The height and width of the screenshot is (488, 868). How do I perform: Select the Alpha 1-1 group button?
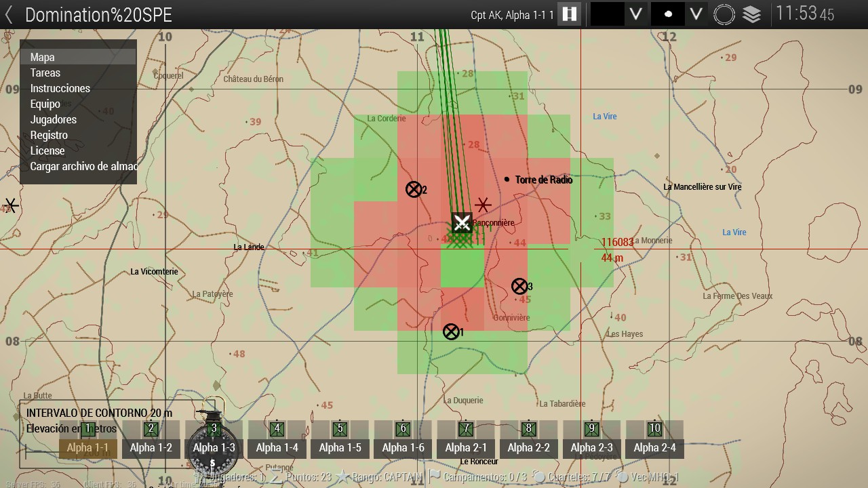(87, 447)
